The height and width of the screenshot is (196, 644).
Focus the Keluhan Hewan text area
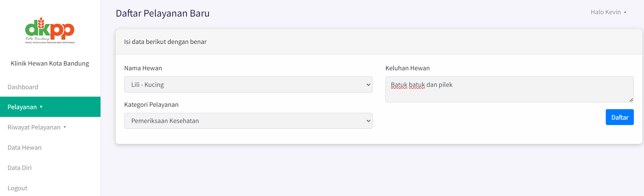509,89
